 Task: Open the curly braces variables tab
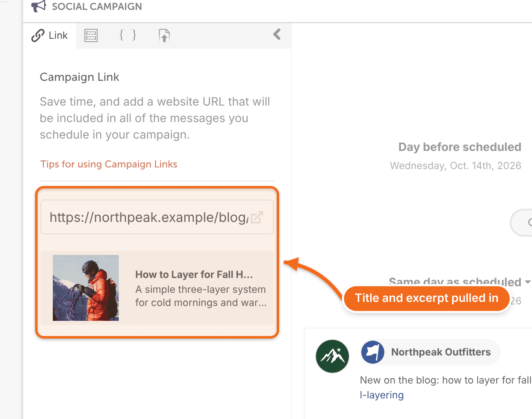128,35
